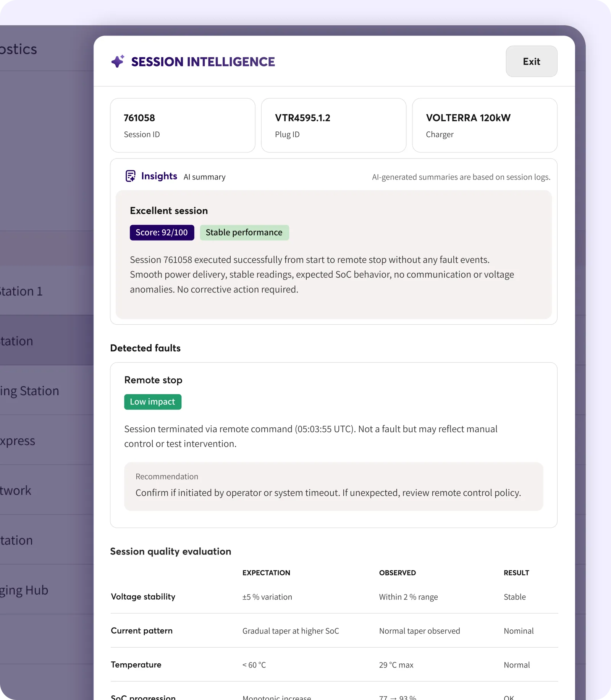Click the Low impact badge
The image size is (611, 700).
[152, 402]
